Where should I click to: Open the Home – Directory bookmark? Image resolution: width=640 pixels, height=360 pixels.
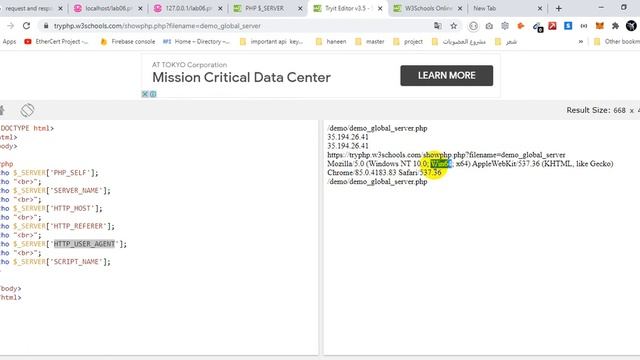click(x=196, y=42)
